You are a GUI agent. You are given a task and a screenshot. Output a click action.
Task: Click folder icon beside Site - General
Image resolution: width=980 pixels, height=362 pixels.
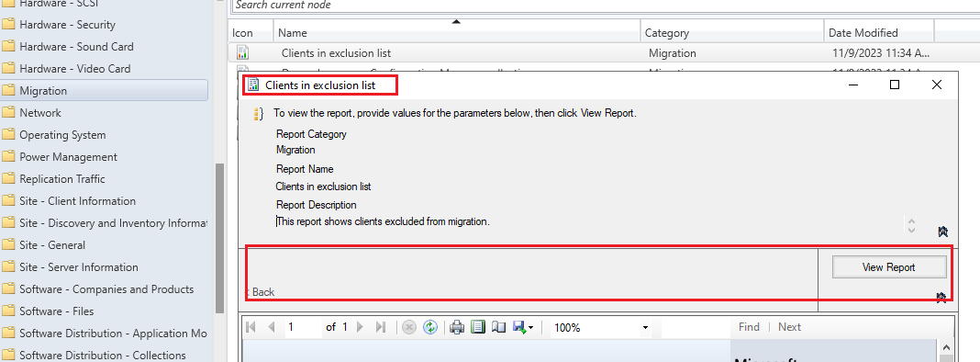coord(8,245)
